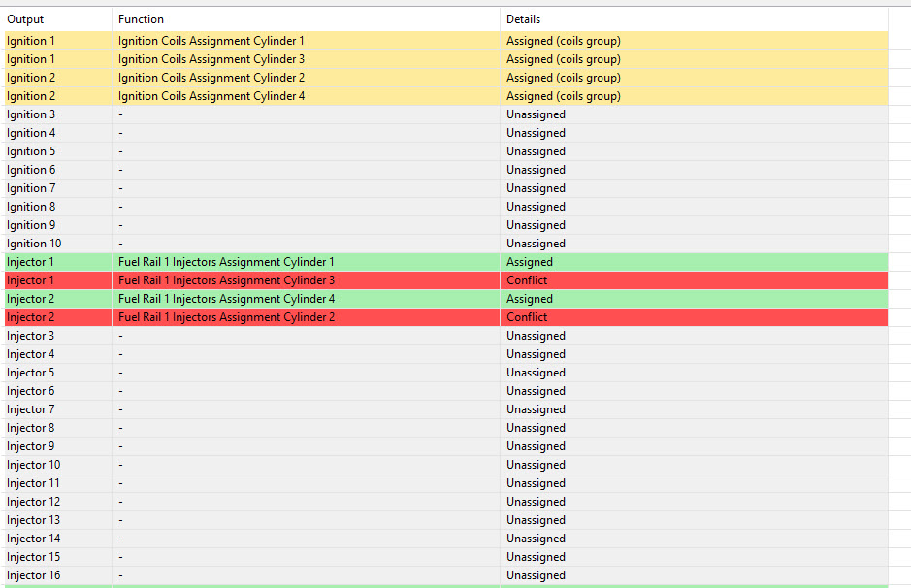
Task: Select Fuel Rail 1 Injectors Cylinder 1 row
Action: click(x=446, y=262)
